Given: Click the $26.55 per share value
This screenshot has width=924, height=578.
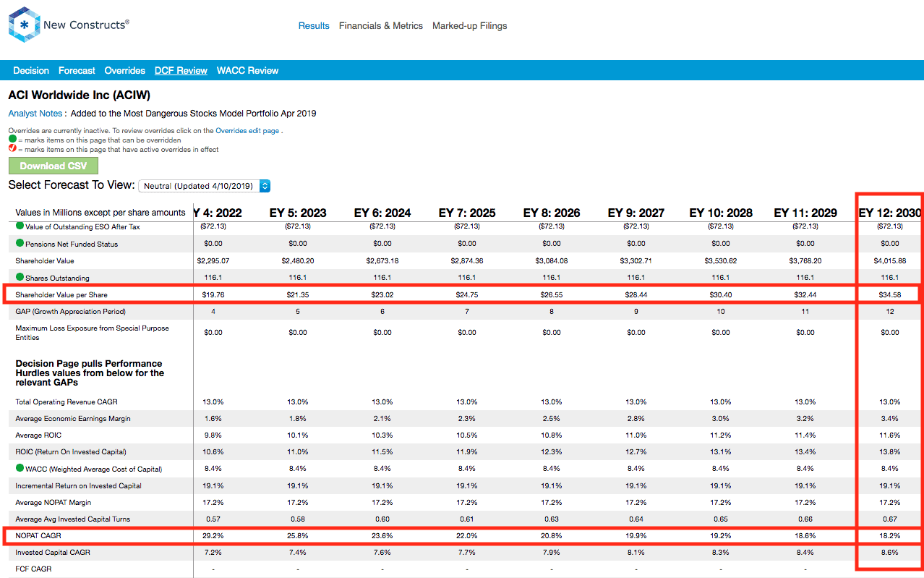Looking at the screenshot, I should coord(552,294).
